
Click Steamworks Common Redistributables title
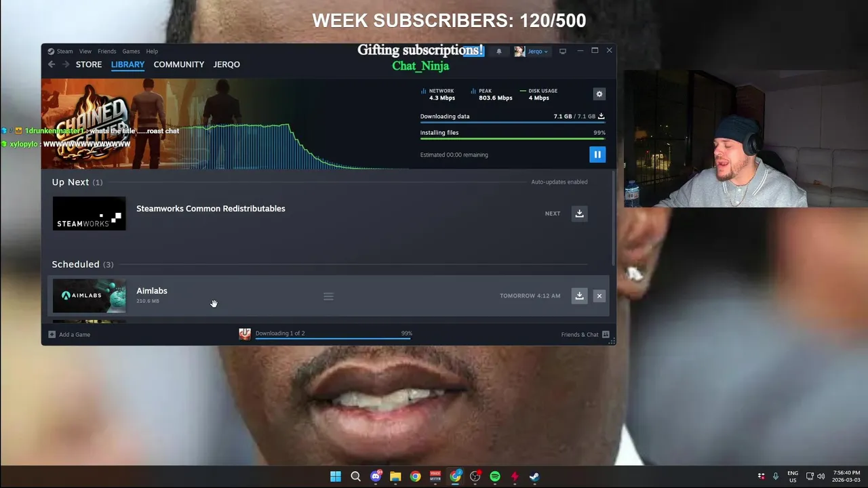click(x=211, y=209)
